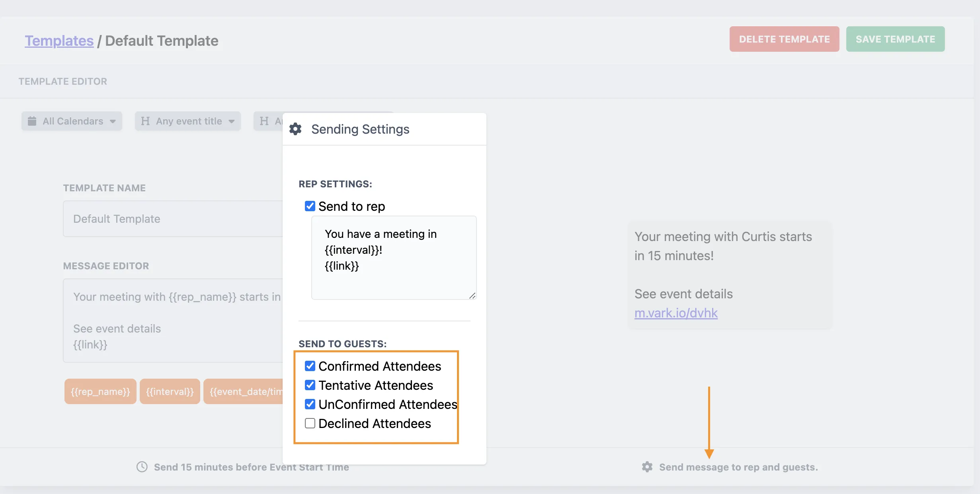Uncheck Tentative Attendees checkbox
This screenshot has width=980, height=494.
310,385
